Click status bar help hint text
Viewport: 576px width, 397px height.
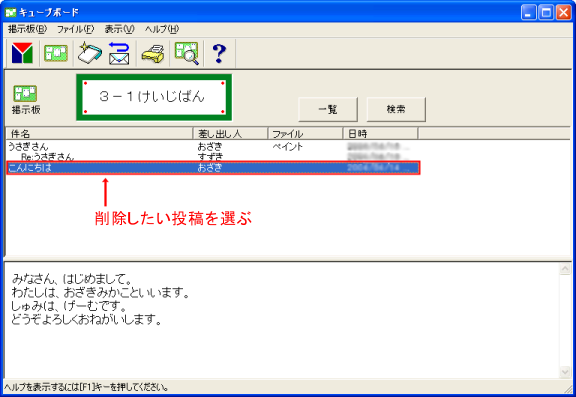(x=87, y=387)
